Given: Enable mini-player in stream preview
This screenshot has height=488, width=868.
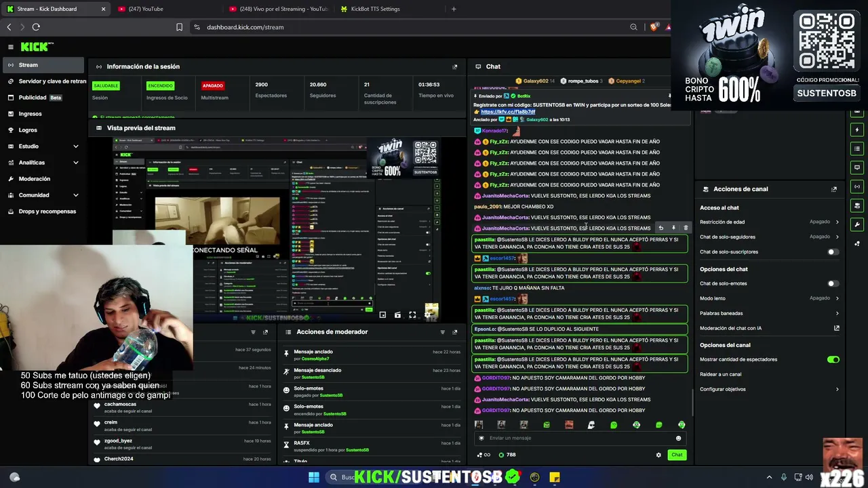Looking at the screenshot, I should (382, 315).
